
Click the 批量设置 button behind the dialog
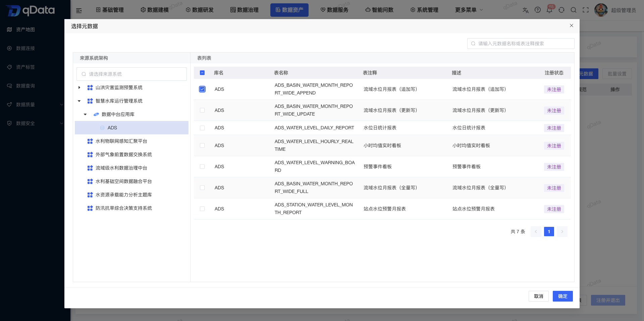617,74
